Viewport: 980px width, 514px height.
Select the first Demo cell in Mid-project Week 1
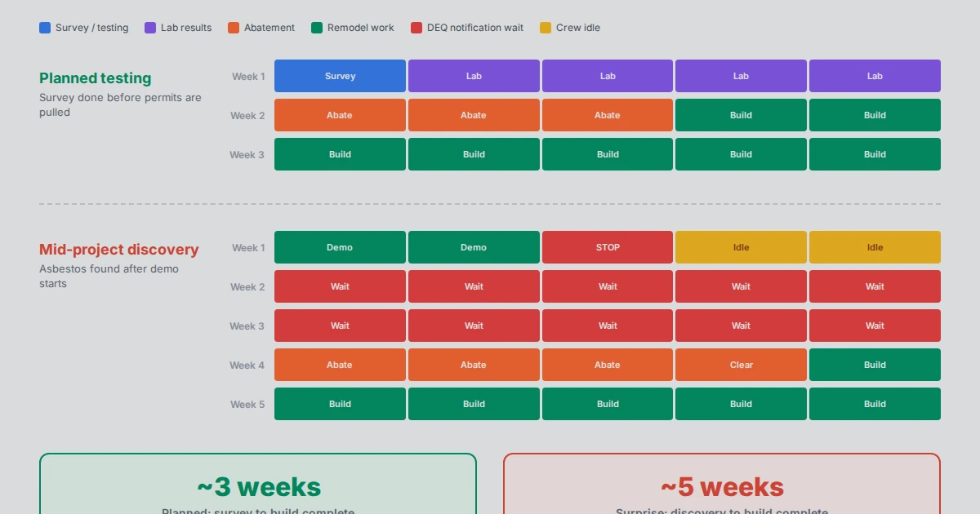tap(340, 247)
